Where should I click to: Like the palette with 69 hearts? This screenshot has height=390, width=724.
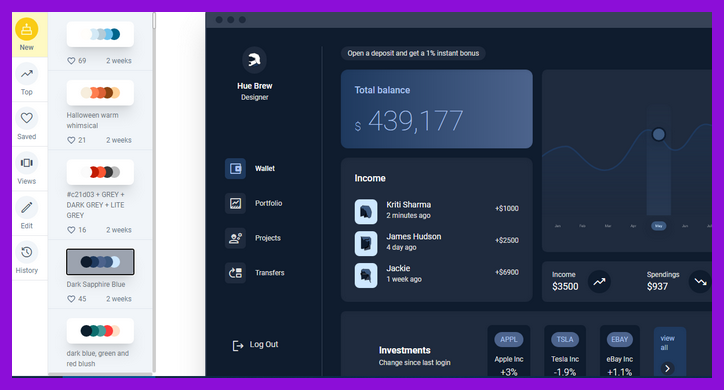71,61
